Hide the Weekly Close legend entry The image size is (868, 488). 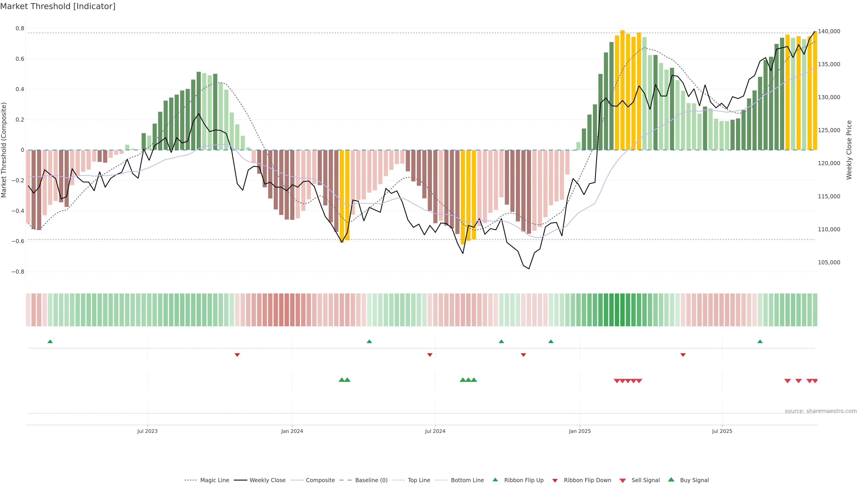click(267, 480)
